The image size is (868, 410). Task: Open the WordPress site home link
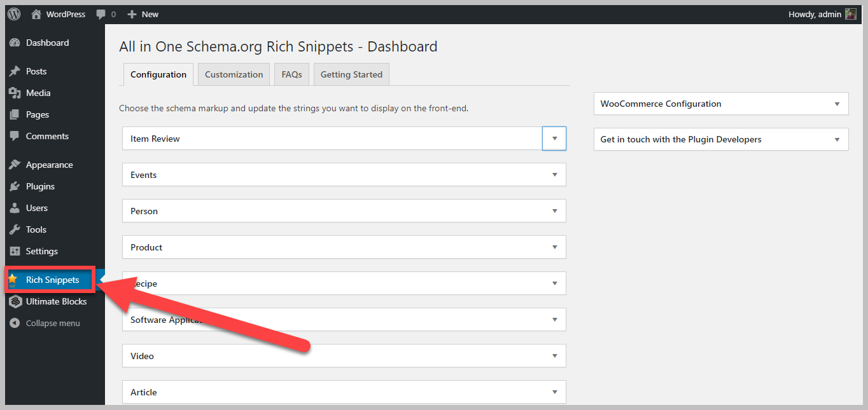coord(58,14)
